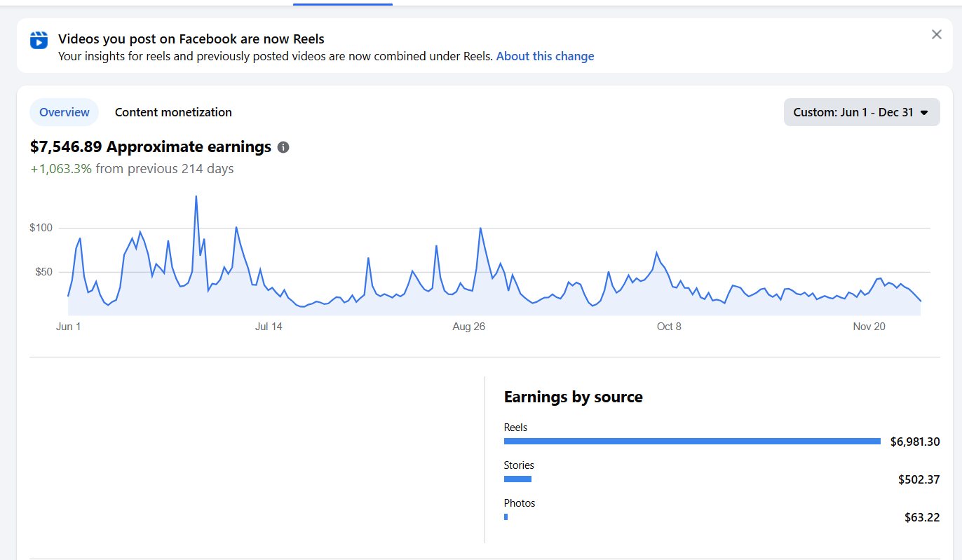Screen dimensions: 962x560
Task: Select the Photos earnings bar
Action: [x=506, y=517]
